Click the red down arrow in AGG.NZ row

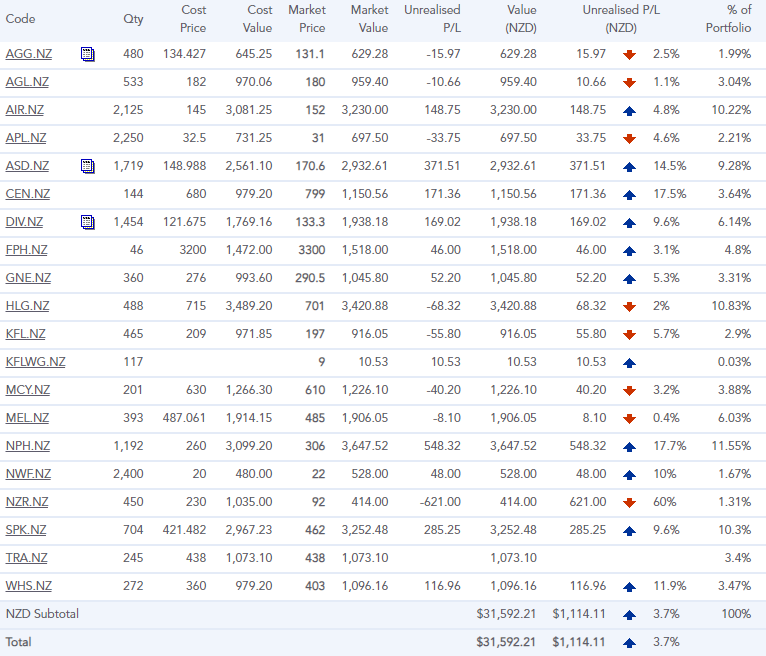point(629,54)
